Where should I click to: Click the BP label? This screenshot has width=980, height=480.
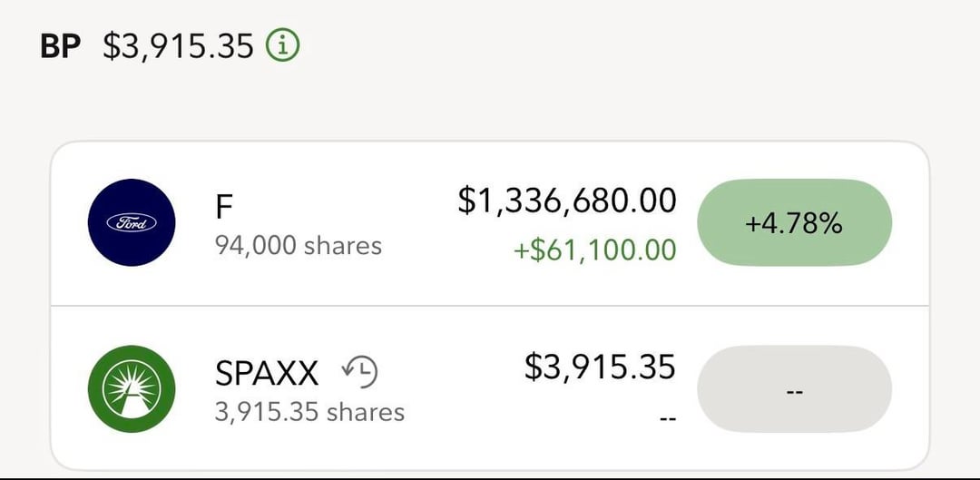pos(60,46)
